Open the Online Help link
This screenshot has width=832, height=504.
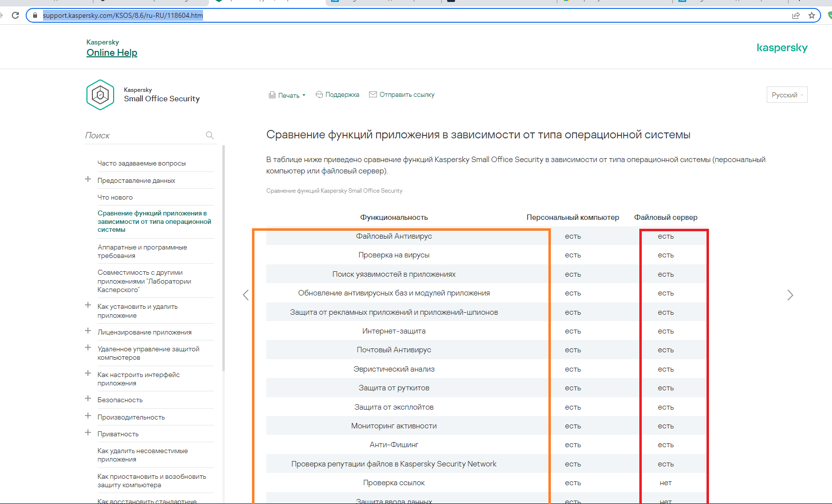point(112,53)
